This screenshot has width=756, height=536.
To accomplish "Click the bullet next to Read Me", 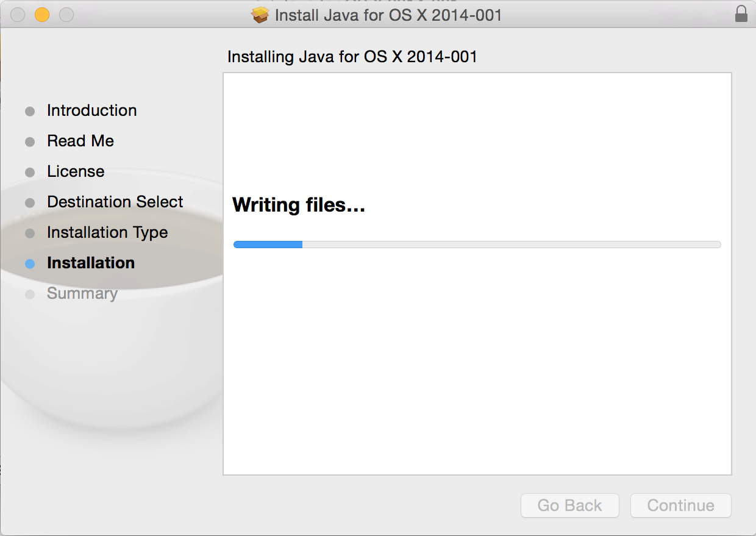I will coord(30,142).
